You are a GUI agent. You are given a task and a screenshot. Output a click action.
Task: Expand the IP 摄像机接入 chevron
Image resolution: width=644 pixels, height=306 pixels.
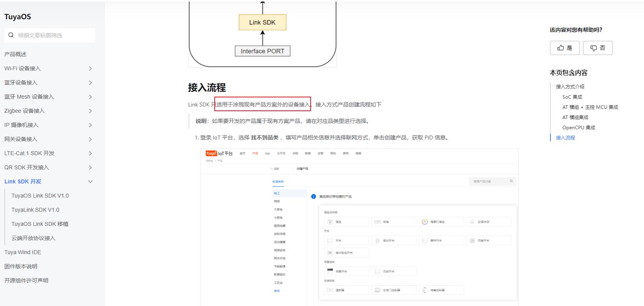pos(90,125)
